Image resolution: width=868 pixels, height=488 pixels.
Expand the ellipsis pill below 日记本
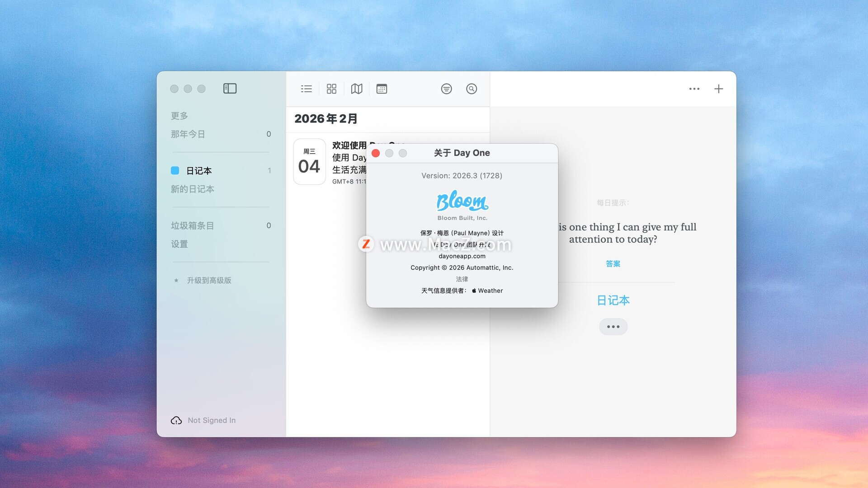613,327
